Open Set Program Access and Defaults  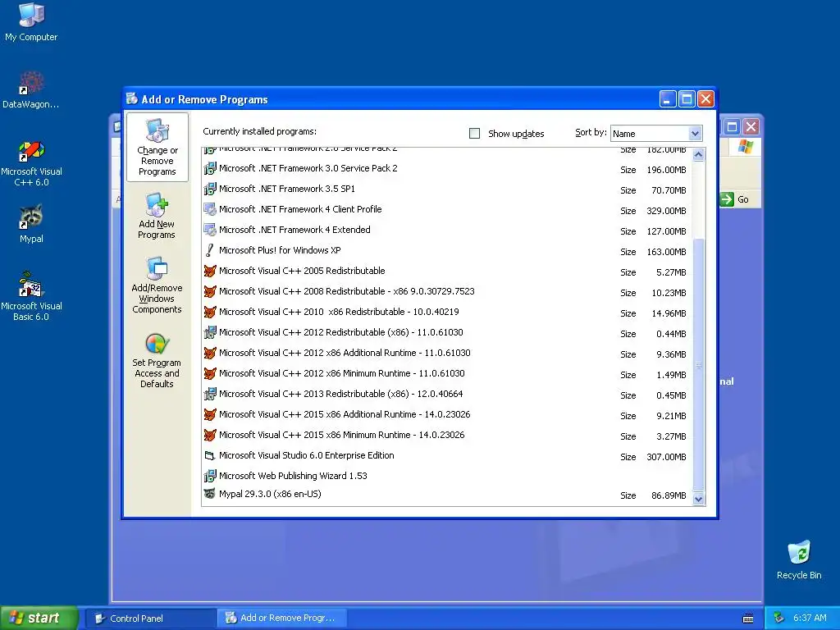click(x=157, y=359)
